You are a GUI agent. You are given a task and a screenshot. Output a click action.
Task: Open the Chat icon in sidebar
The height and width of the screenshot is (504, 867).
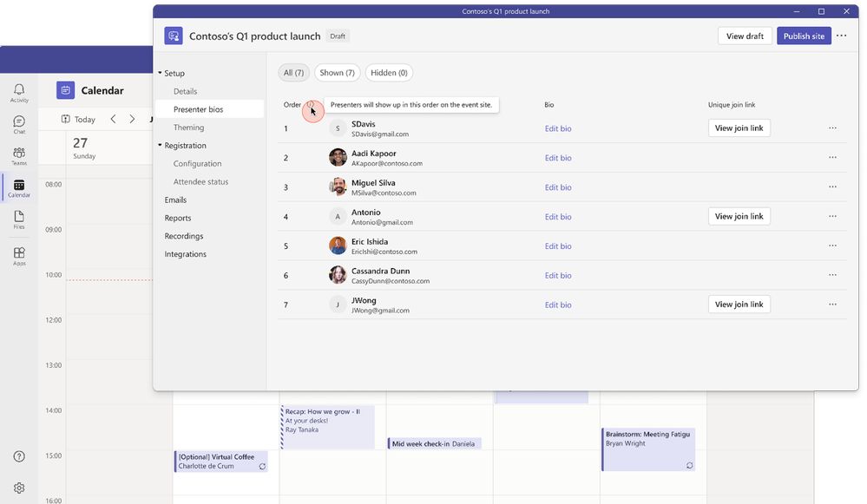[19, 124]
